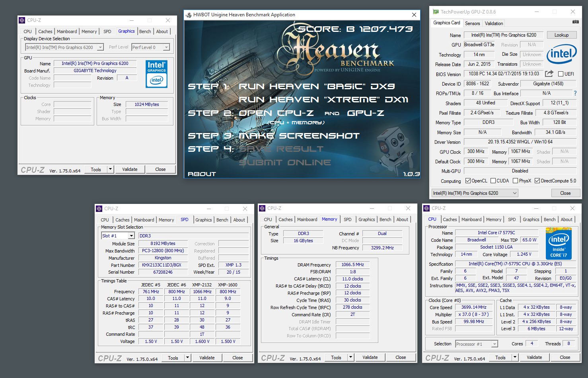This screenshot has width=588, height=378.
Task: Open the About tab in the CPU-Z processor window
Action: coord(567,219)
